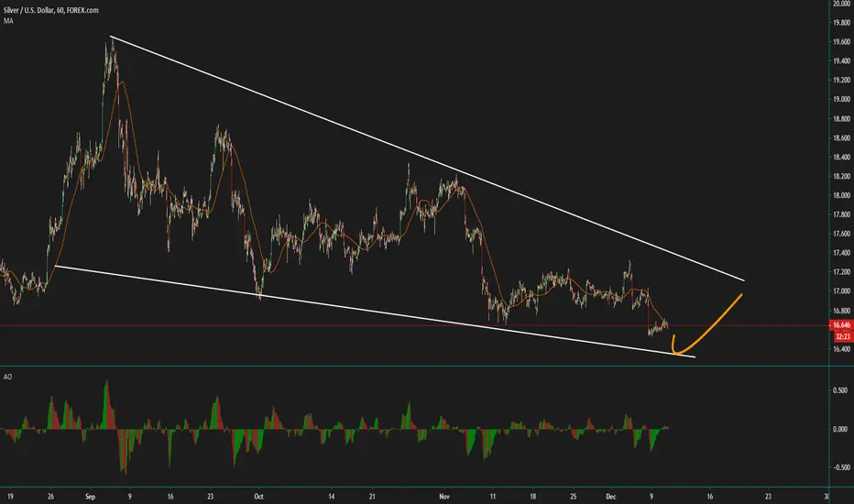Click the Nov label on time axis

click(x=444, y=497)
